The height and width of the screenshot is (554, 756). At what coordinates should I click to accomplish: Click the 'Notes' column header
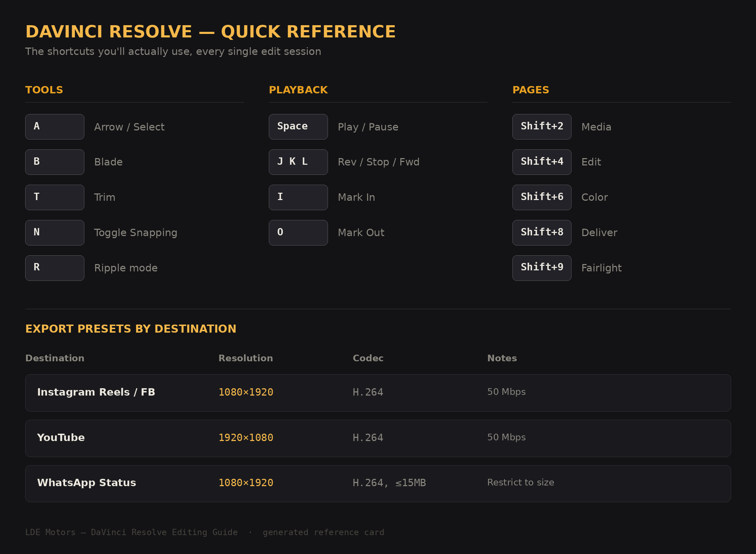click(x=502, y=358)
